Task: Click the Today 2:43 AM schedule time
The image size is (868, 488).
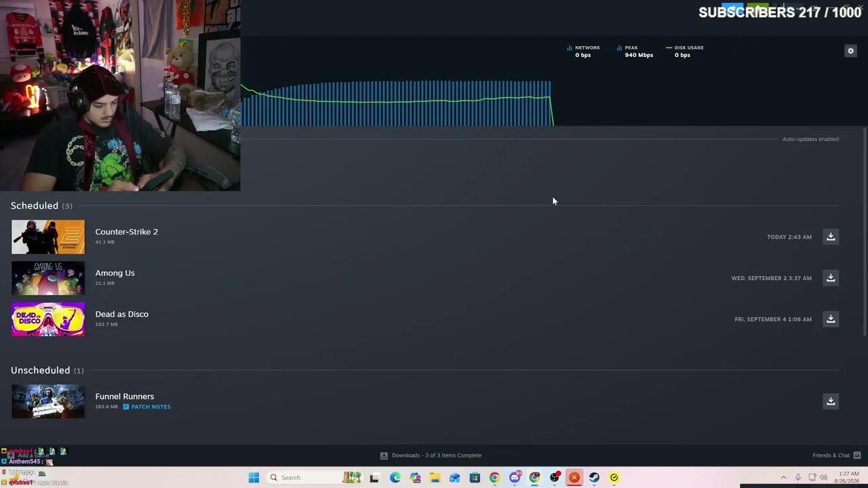Action: pos(789,237)
